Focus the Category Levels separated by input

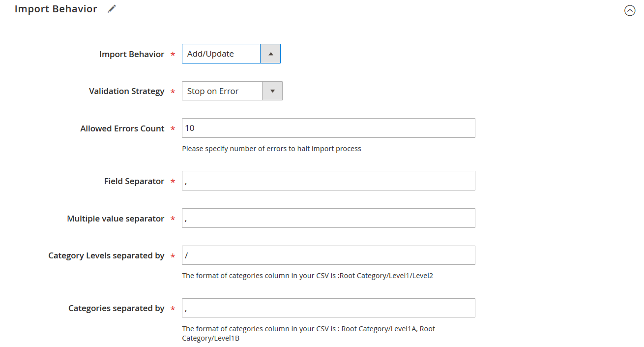(x=328, y=255)
